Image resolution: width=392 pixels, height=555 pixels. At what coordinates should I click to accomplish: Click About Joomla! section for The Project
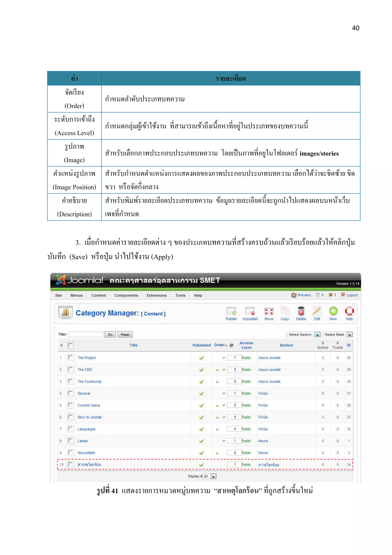(x=269, y=358)
